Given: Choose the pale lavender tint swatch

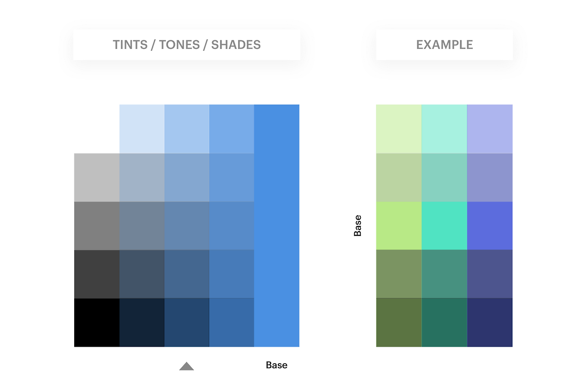Looking at the screenshot, I should [490, 129].
